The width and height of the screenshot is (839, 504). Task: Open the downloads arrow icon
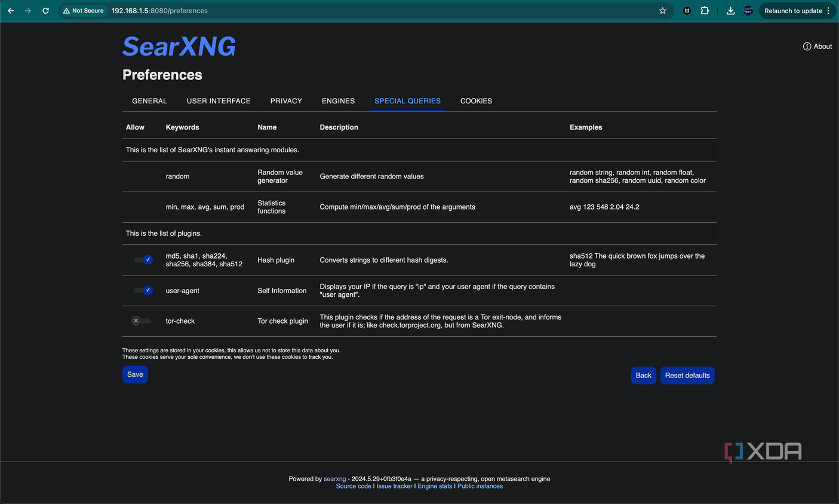click(730, 11)
